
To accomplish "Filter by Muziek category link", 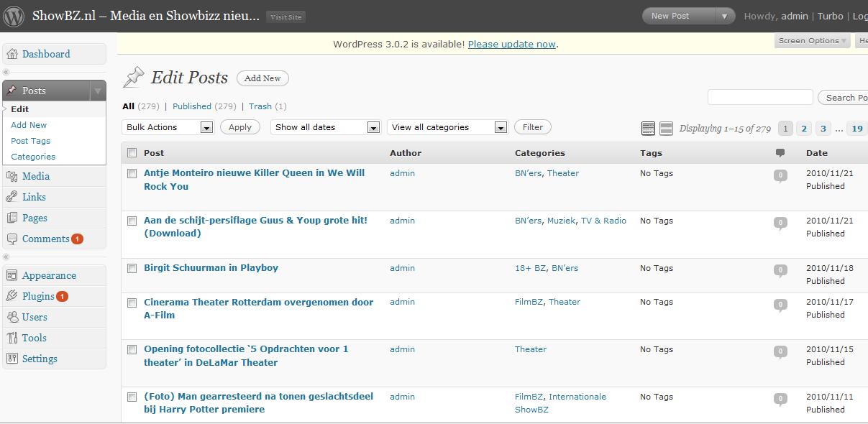I will (x=561, y=221).
